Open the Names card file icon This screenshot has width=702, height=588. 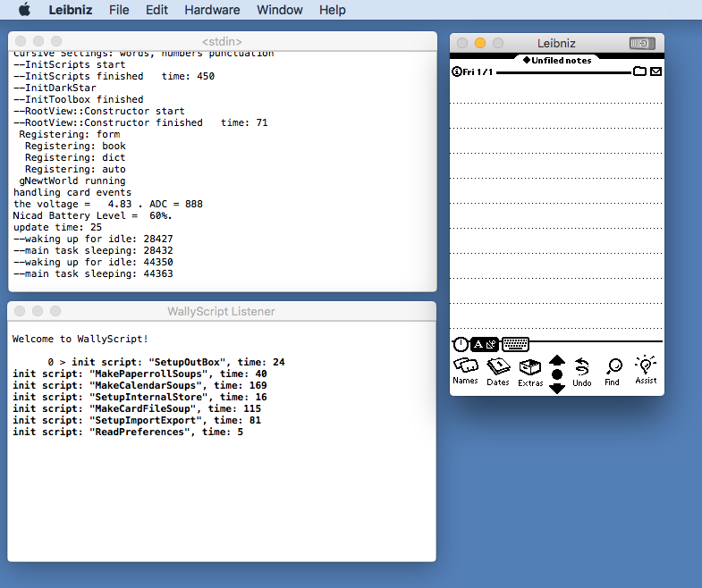tap(465, 372)
